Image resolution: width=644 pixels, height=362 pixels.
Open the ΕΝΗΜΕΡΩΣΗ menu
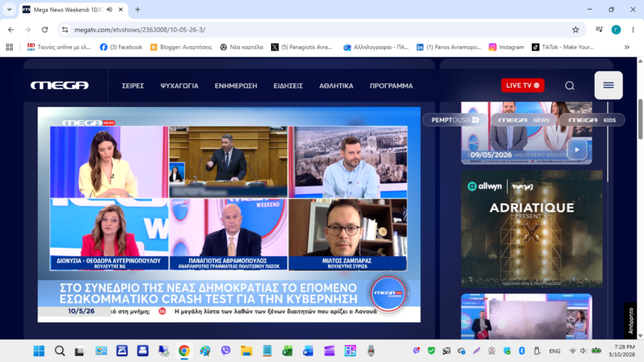(x=235, y=85)
